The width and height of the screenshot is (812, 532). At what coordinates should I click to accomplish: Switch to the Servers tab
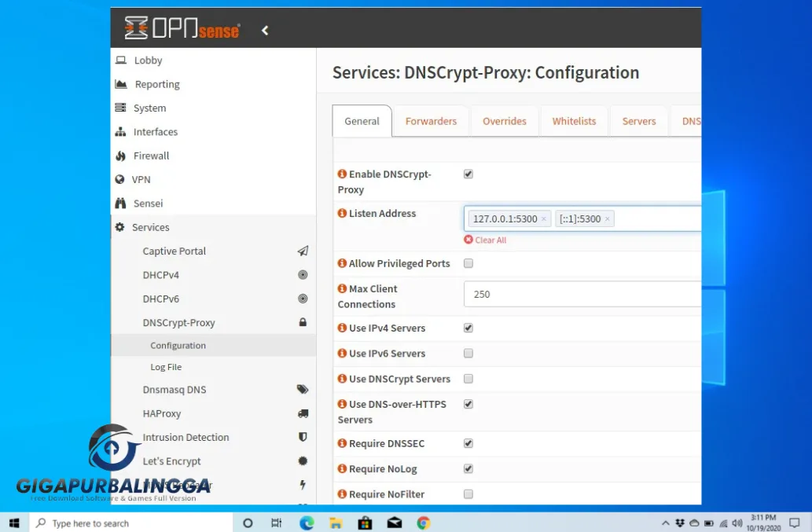tap(639, 121)
